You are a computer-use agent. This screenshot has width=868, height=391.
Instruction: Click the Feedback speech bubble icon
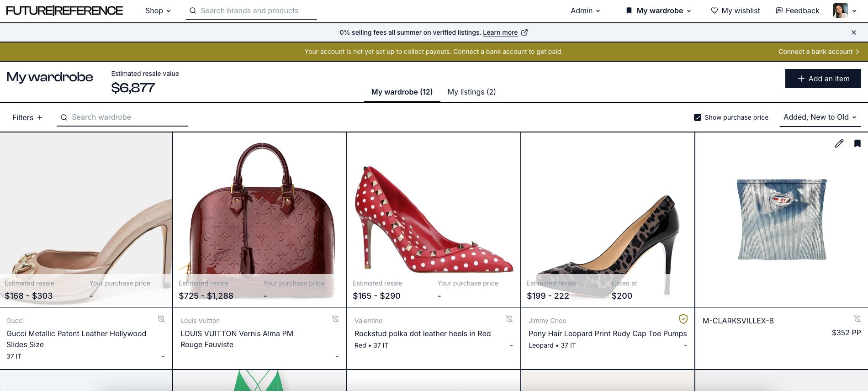(x=779, y=11)
